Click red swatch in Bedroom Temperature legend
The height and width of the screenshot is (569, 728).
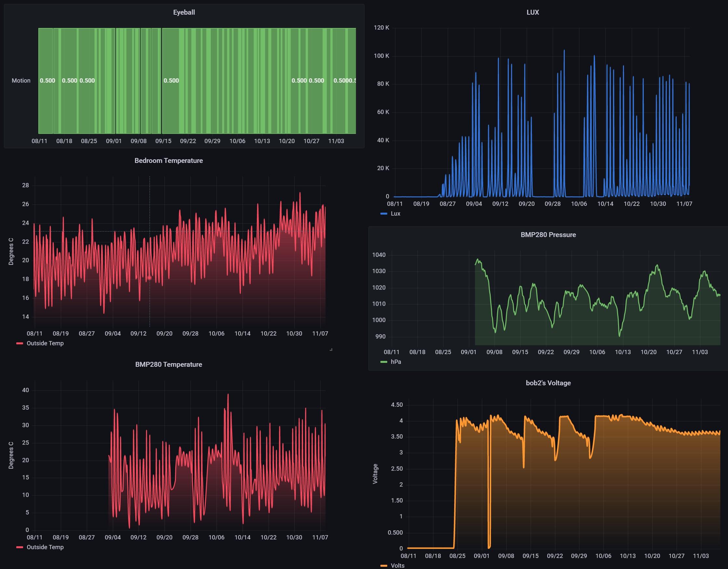(x=20, y=343)
